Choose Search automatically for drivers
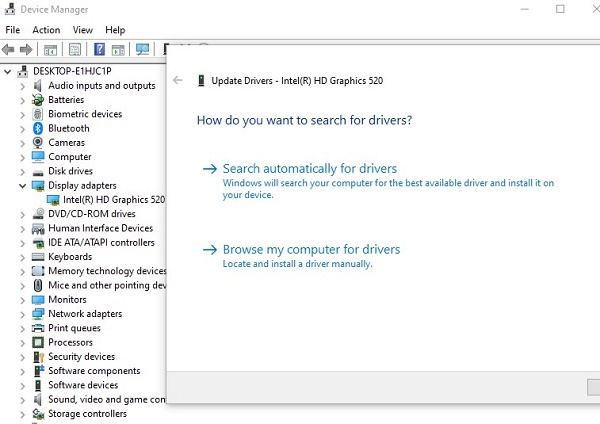Screen dimensions: 600x424 [x=309, y=169]
